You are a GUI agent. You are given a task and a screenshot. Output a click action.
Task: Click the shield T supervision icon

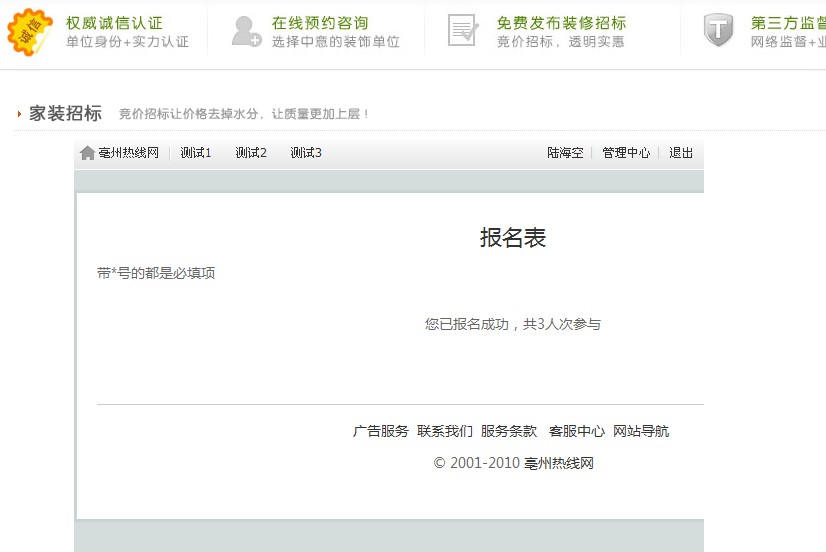[x=718, y=30]
